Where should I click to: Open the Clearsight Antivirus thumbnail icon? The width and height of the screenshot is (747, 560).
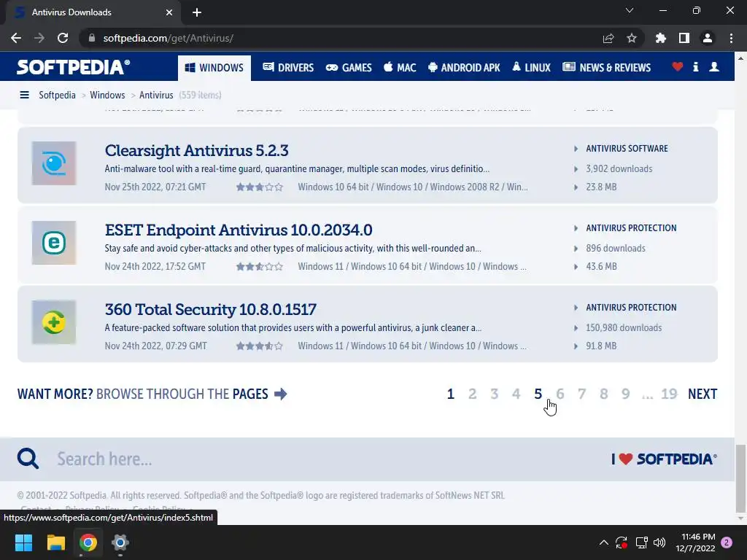point(54,163)
